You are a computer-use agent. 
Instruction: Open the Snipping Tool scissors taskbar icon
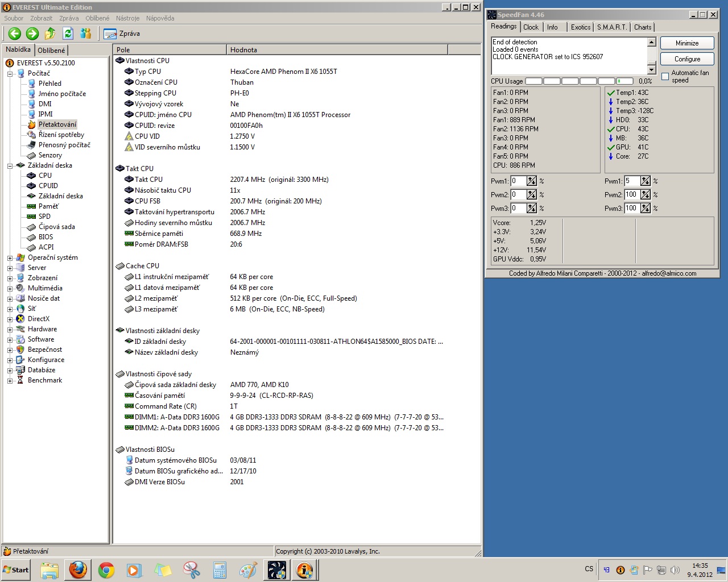[192, 570]
